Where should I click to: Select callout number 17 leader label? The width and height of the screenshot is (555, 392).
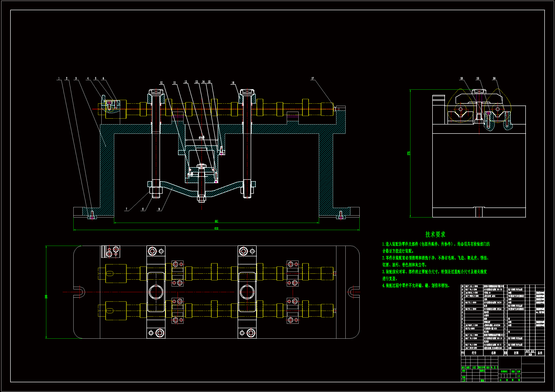[x=313, y=78]
